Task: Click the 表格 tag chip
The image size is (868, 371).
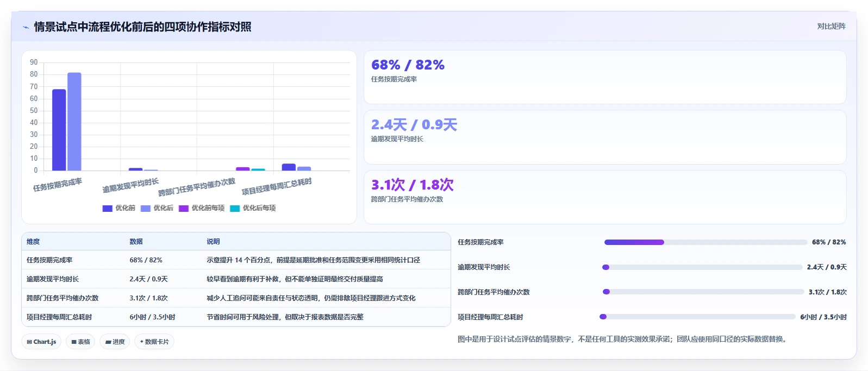Action: 80,342
